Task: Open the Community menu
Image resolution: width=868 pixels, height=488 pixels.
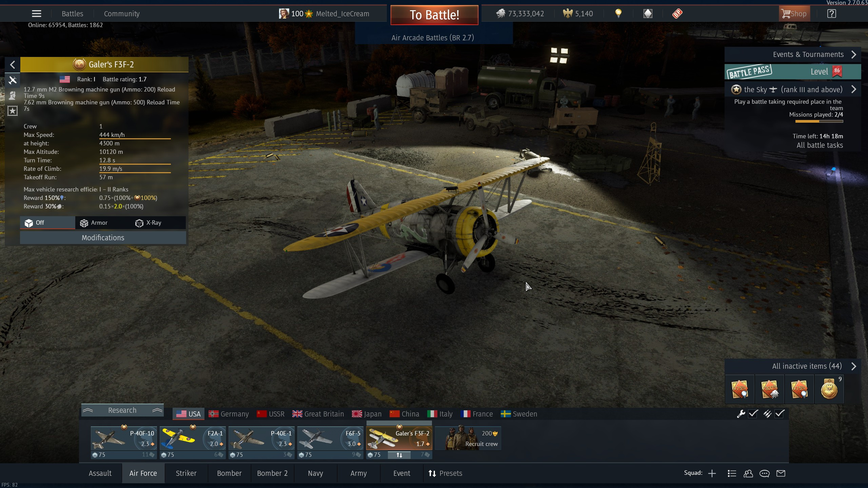Action: 122,14
